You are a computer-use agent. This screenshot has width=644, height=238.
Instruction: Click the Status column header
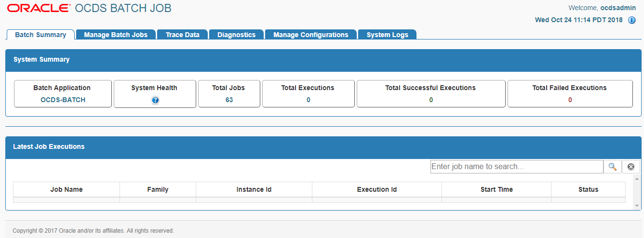point(588,189)
